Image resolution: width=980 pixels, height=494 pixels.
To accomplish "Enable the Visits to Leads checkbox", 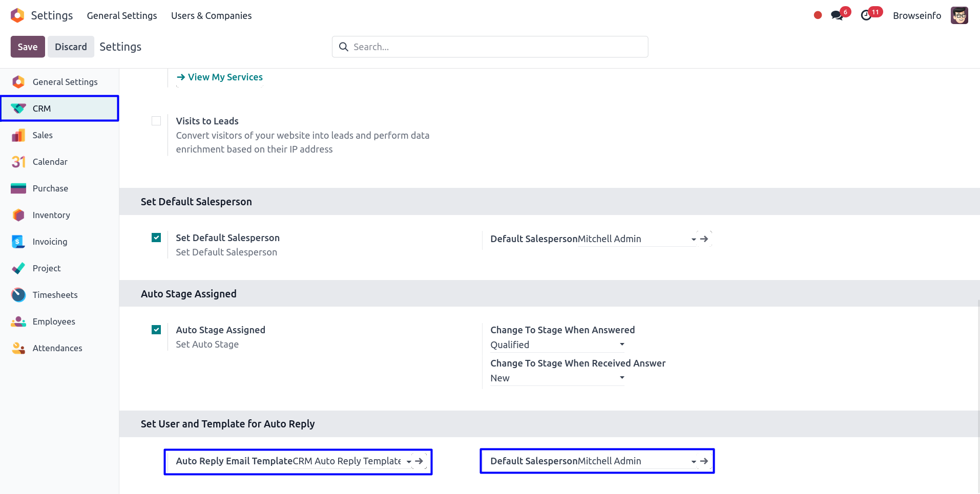I will coord(156,121).
